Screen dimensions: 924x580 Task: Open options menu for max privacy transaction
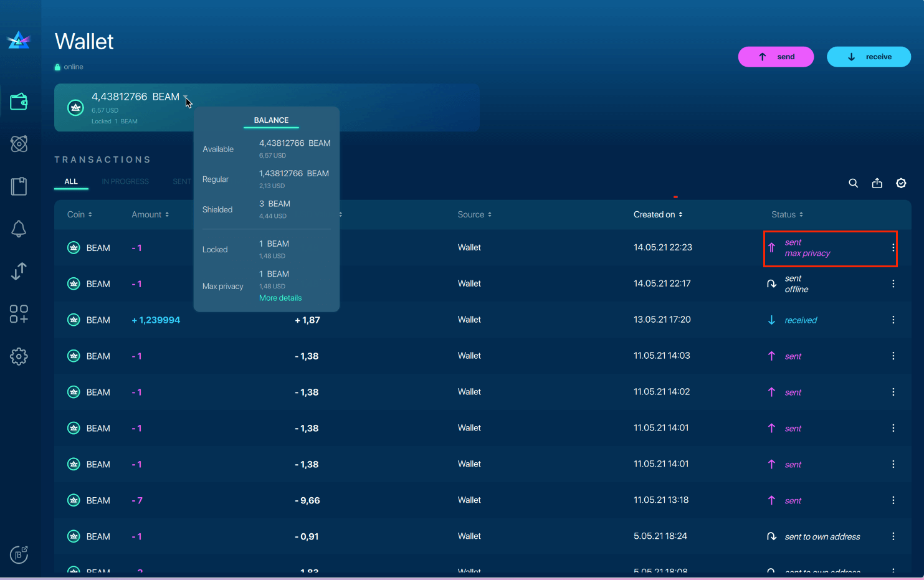(x=893, y=248)
